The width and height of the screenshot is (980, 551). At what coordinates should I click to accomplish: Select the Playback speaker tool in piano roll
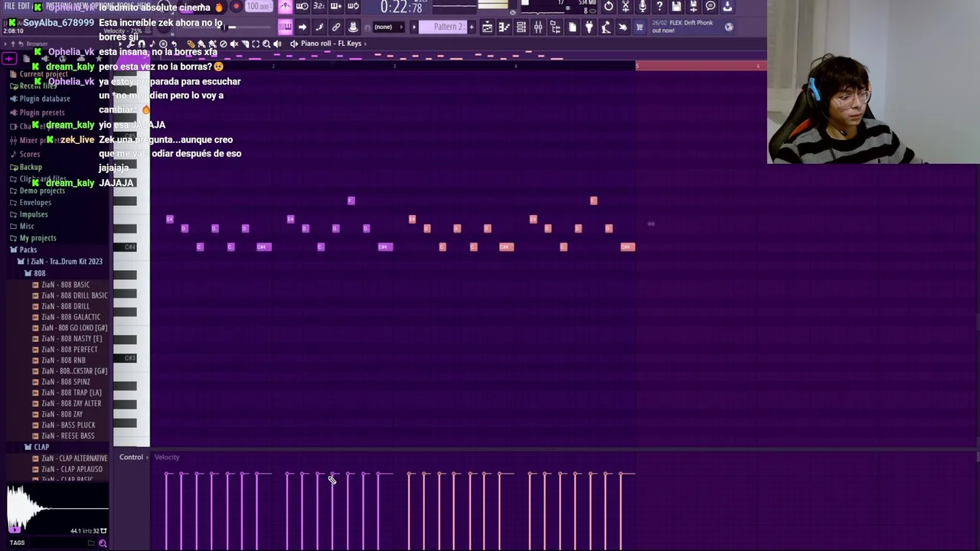pos(277,44)
